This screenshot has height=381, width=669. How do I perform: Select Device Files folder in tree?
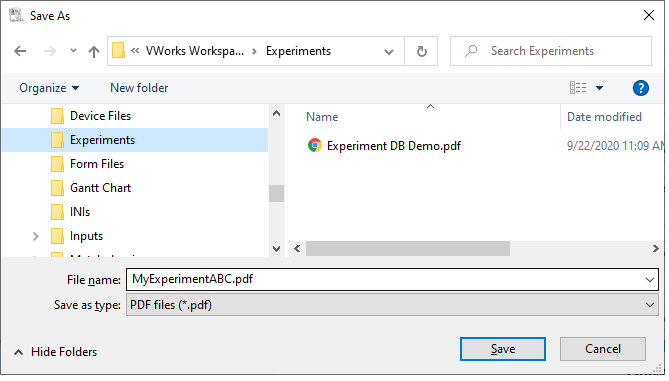coord(100,116)
